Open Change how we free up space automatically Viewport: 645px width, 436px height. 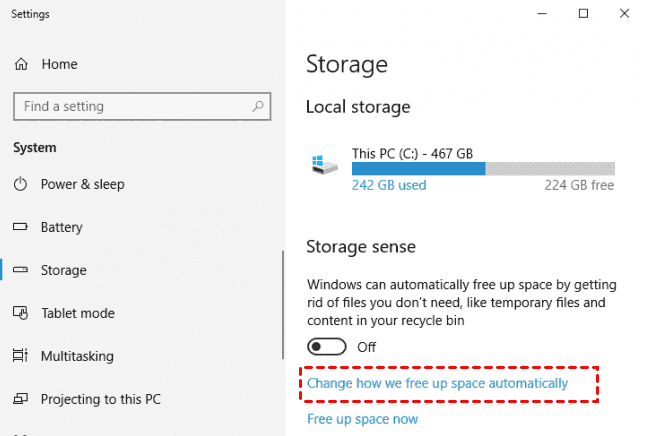click(437, 383)
